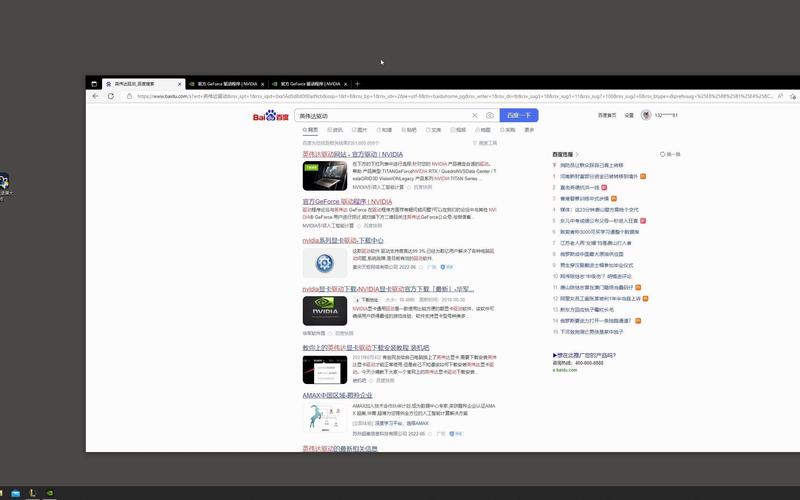Screen dimensions: 800x500
Task: Select the 贴吧 search category tab
Action: point(409,130)
